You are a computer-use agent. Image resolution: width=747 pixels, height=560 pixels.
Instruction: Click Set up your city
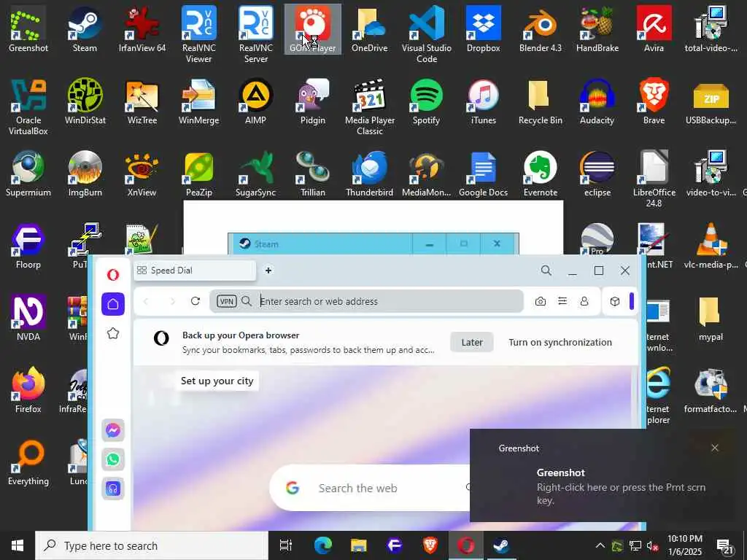tap(217, 381)
